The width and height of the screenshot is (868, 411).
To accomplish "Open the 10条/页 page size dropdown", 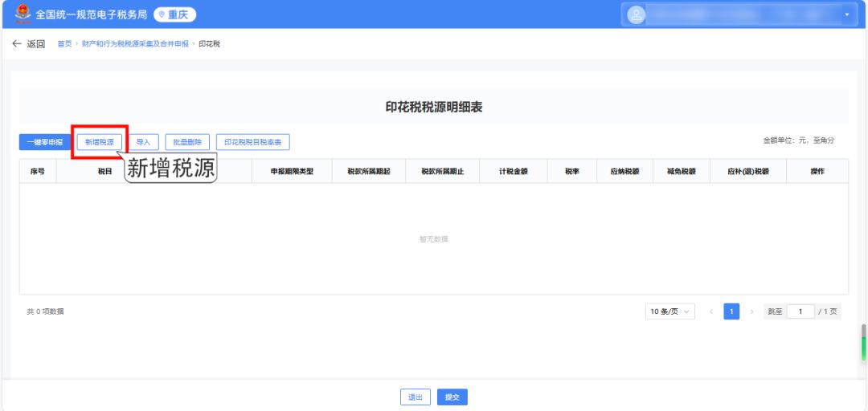I will coord(670,311).
